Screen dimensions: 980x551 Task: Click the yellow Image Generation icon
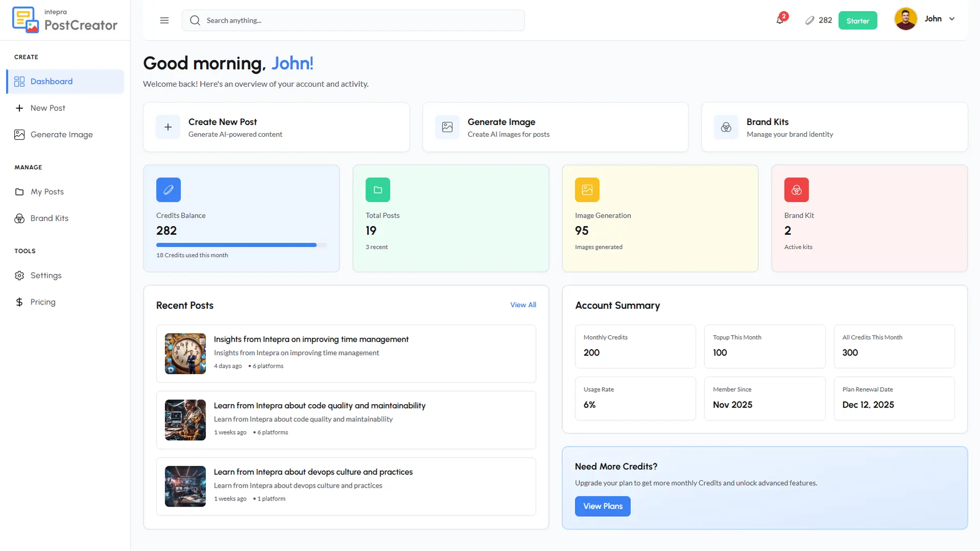587,190
